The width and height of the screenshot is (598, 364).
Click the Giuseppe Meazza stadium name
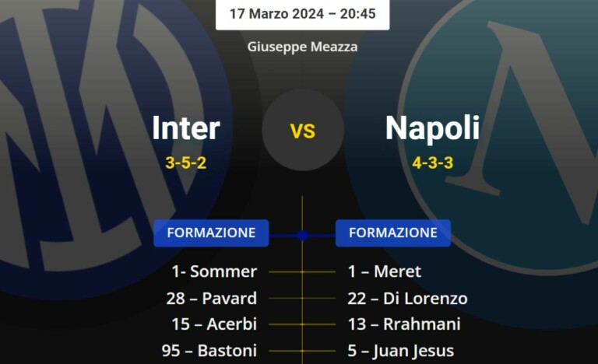click(x=302, y=47)
